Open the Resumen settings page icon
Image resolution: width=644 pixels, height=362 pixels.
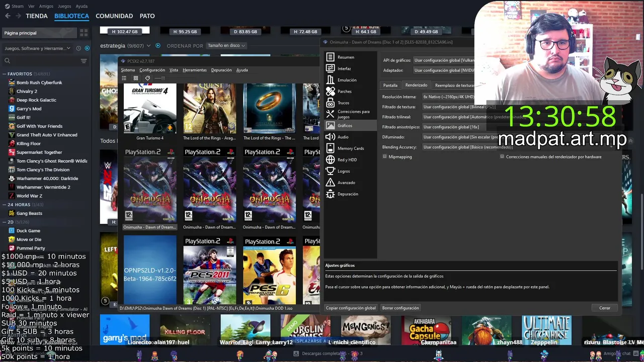(x=330, y=57)
